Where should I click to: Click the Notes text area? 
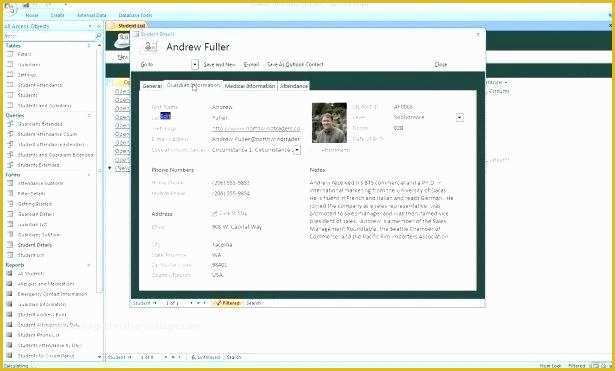click(383, 210)
